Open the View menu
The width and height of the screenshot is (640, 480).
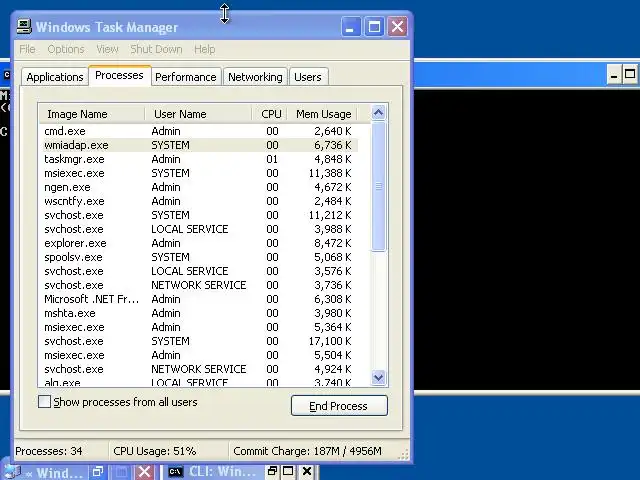(x=107, y=49)
